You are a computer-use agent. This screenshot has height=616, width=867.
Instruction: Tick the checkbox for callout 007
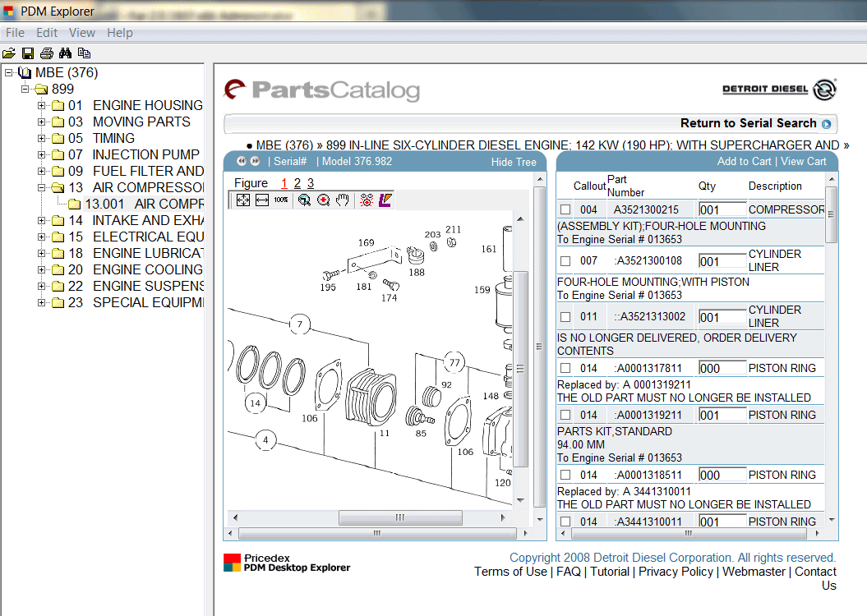coord(565,261)
